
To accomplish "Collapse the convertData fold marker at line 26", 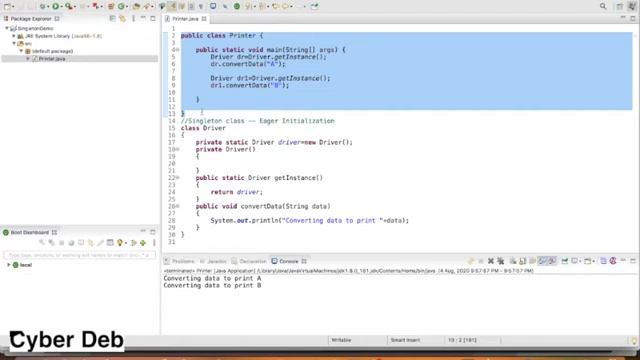I will pos(178,207).
